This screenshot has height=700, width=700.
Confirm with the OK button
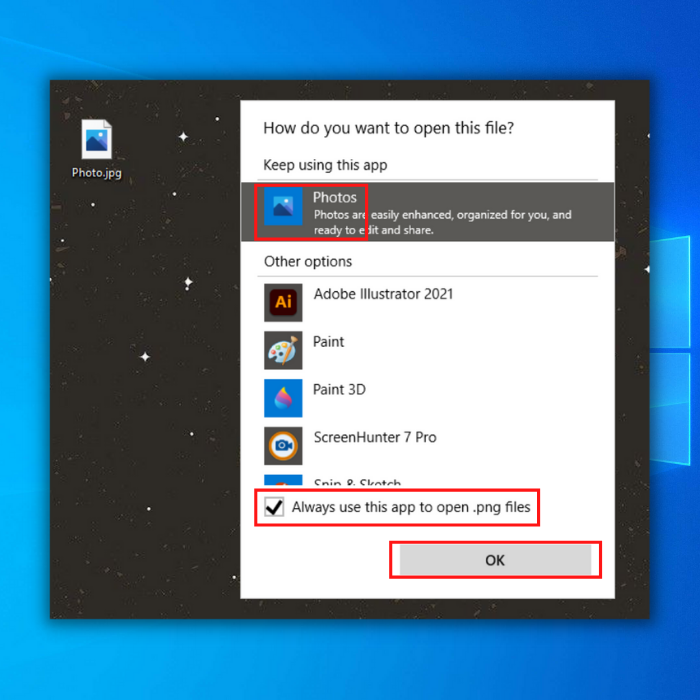[x=495, y=560]
